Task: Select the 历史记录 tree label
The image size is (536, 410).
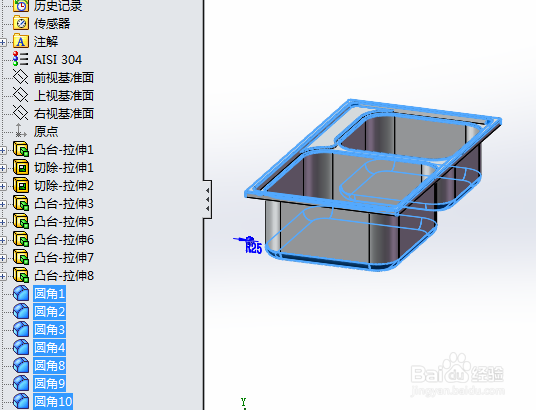Action: (58, 6)
